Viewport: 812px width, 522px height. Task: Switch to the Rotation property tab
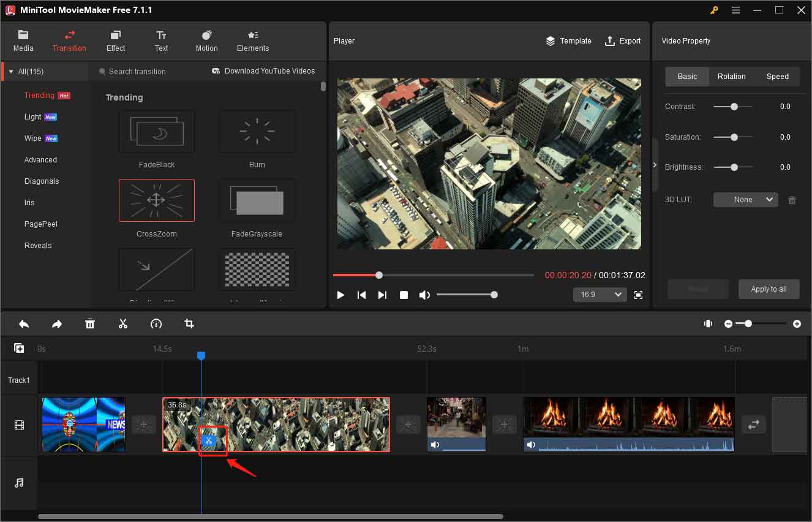click(732, 77)
